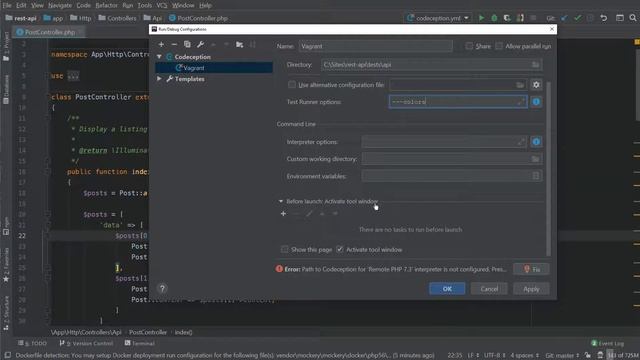The width and height of the screenshot is (640, 360).
Task: Browse for custom working directory
Action: [x=536, y=159]
